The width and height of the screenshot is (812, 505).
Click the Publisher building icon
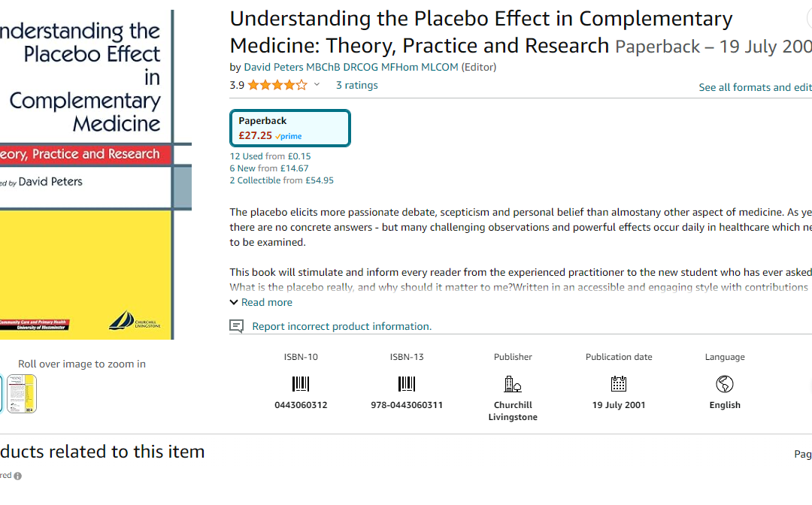pos(513,384)
